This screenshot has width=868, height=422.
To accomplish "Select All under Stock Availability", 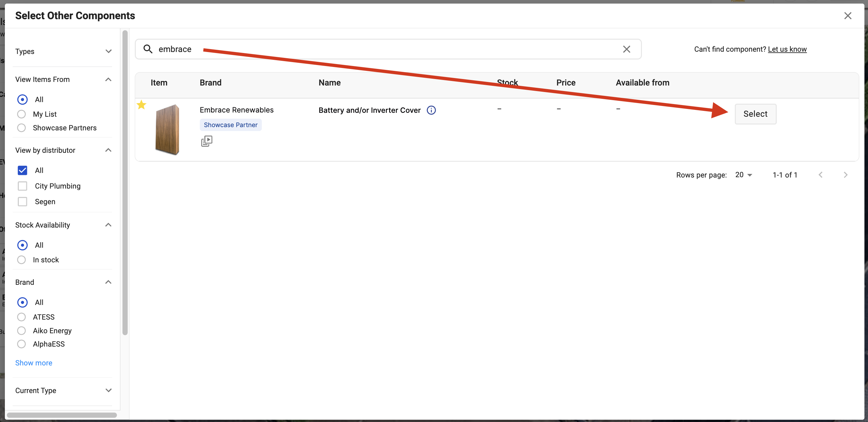I will pos(22,245).
